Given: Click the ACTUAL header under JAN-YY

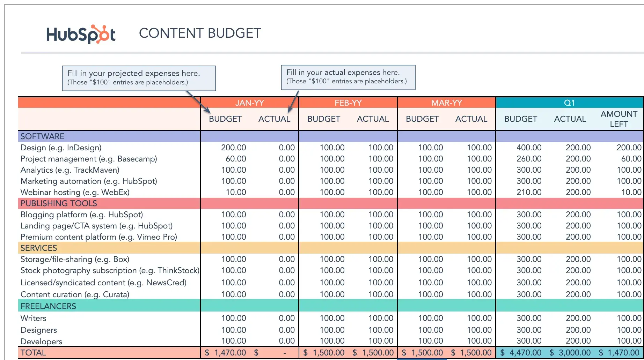Looking at the screenshot, I should (274, 119).
